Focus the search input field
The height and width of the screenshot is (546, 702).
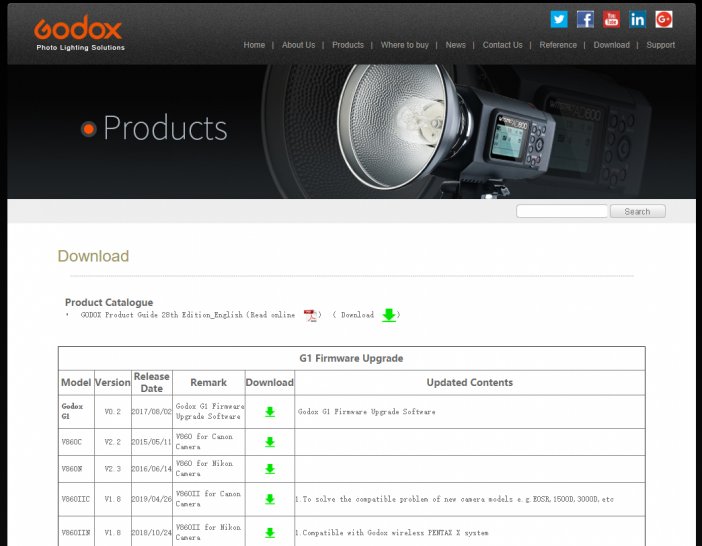click(562, 211)
